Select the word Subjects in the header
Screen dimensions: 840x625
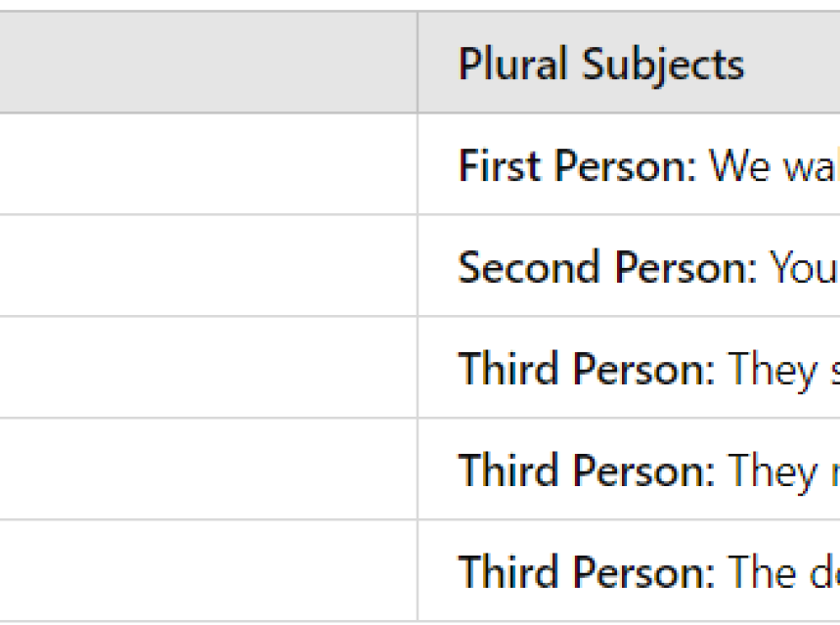click(663, 65)
